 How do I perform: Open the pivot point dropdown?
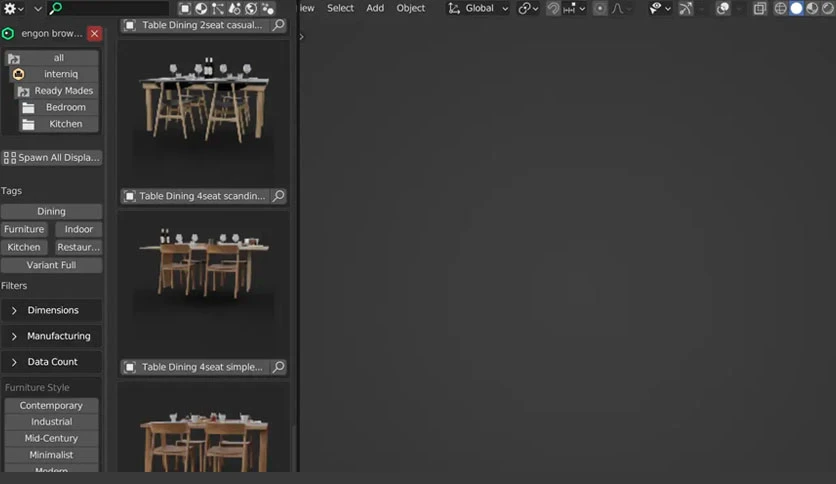pos(528,9)
